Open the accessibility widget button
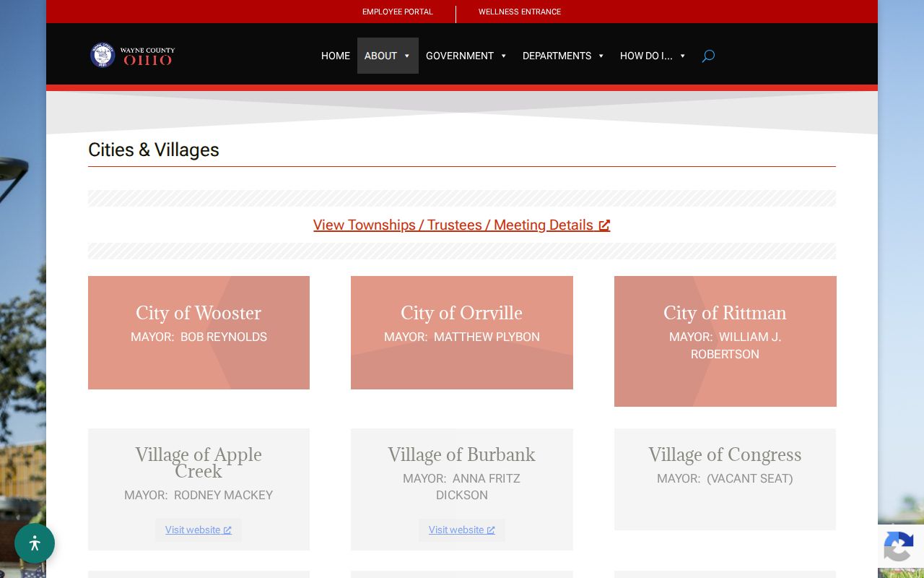Image resolution: width=924 pixels, height=578 pixels. [x=35, y=543]
